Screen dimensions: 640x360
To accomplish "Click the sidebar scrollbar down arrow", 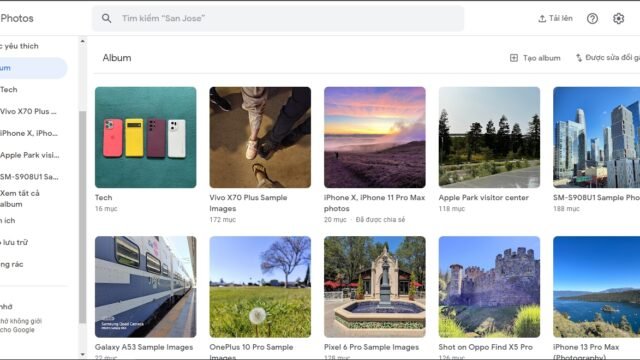I will tap(82, 354).
